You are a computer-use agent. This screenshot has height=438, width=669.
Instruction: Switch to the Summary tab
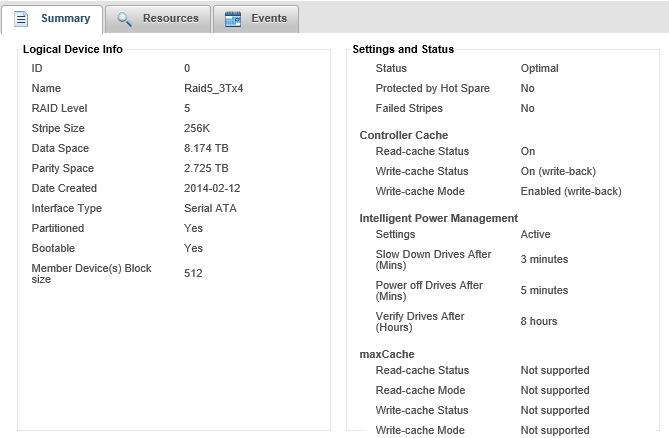[x=52, y=19]
